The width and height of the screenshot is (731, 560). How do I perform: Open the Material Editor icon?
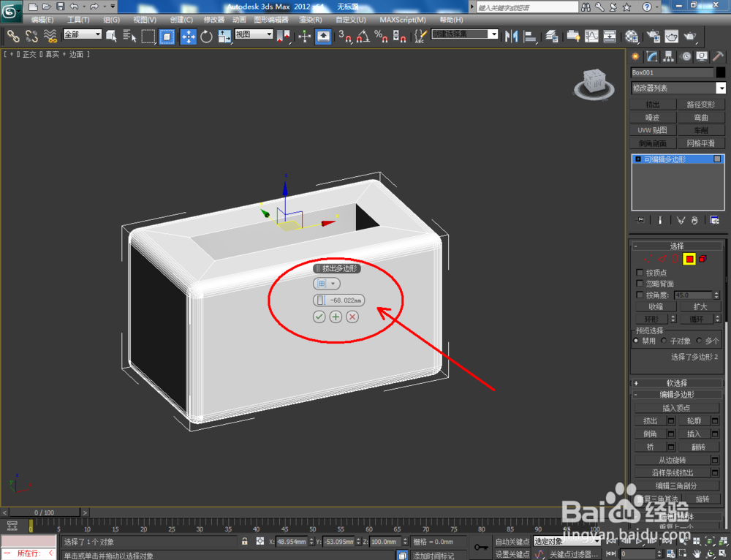pyautogui.click(x=632, y=36)
